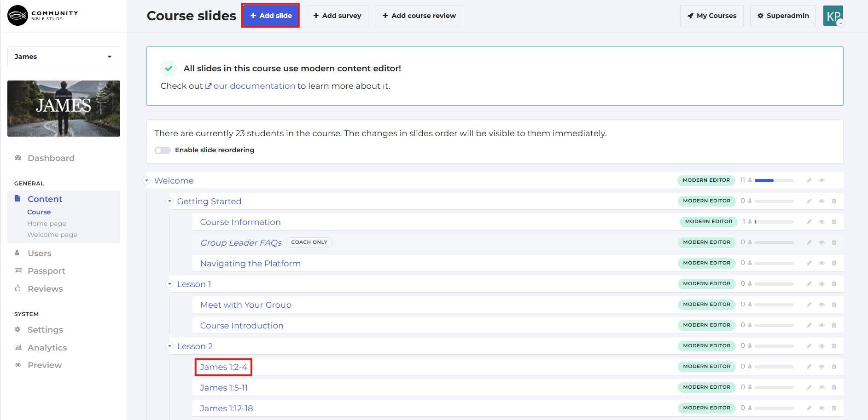Open the James course dropdown
The height and width of the screenshot is (420, 868).
64,57
